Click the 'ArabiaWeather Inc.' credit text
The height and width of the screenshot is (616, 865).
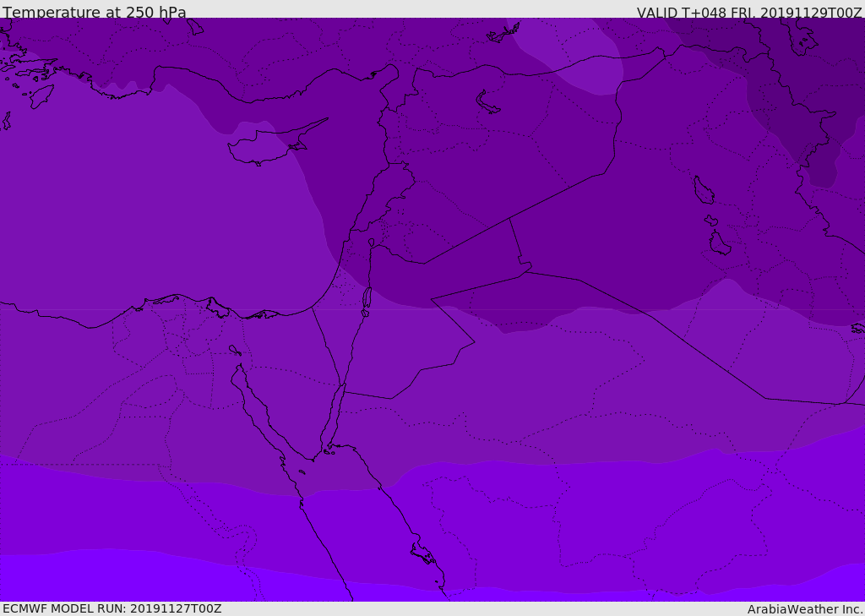coord(805,609)
